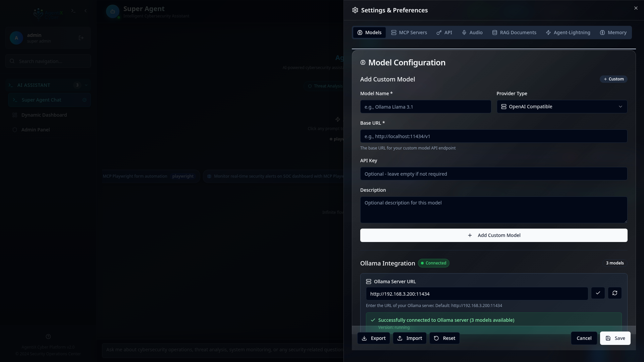Click the Add Custom Model button

[x=494, y=235]
